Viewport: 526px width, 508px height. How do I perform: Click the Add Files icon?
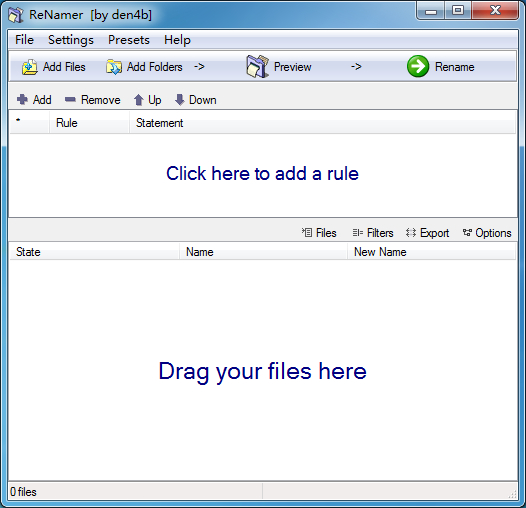30,67
